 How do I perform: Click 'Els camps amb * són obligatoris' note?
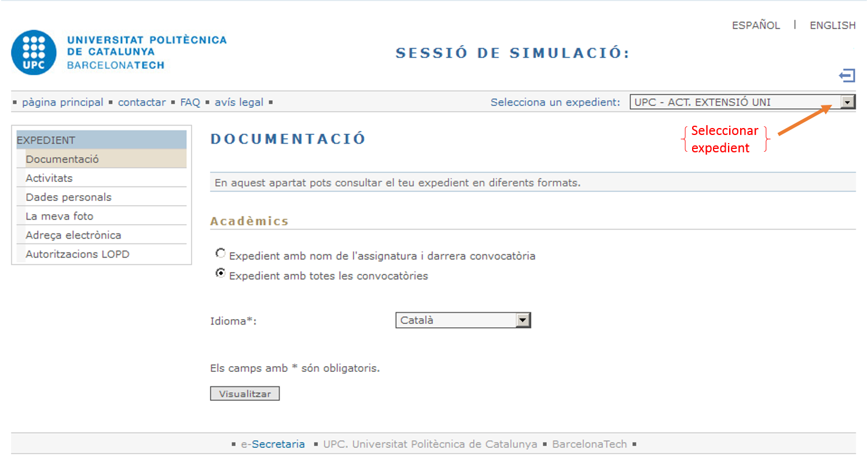(x=295, y=368)
